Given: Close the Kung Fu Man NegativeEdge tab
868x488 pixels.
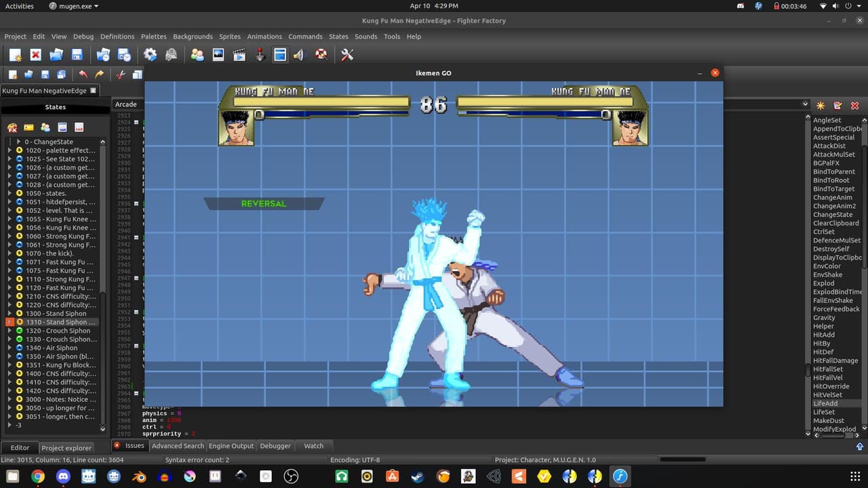Looking at the screenshot, I should (x=94, y=91).
